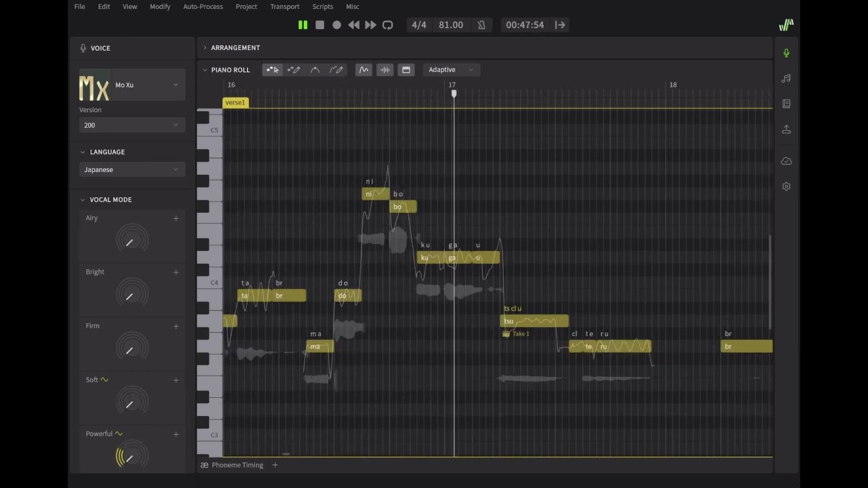Open the Version 200 dropdown

[132, 125]
